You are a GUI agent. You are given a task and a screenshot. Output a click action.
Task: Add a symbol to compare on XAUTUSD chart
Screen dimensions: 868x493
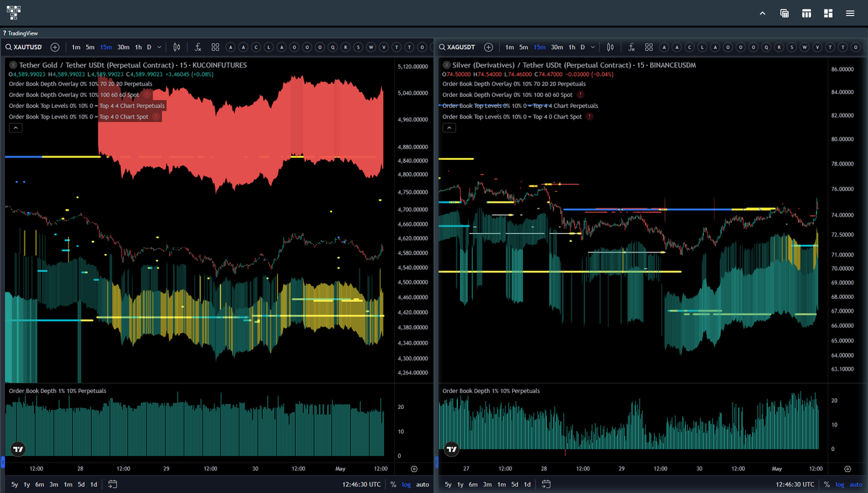click(55, 47)
